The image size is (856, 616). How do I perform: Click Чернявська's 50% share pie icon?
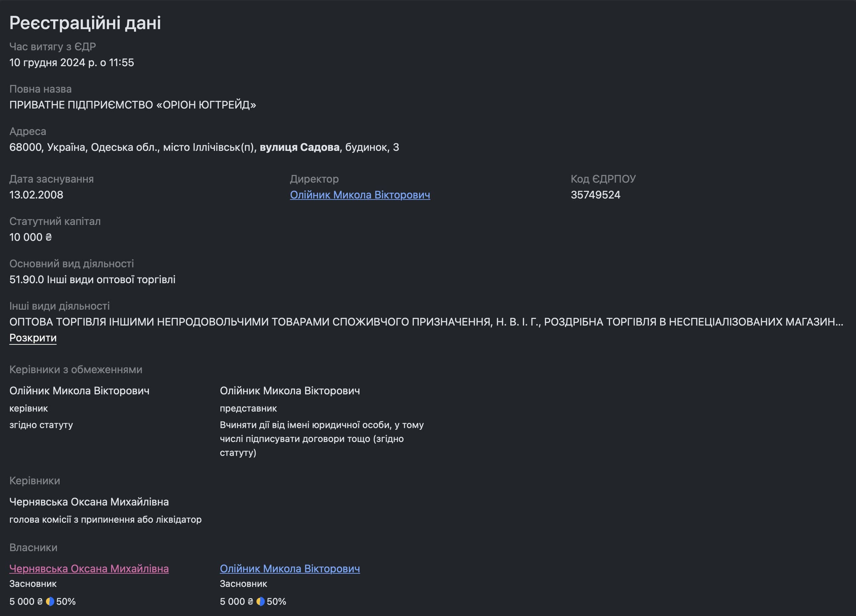pos(50,601)
